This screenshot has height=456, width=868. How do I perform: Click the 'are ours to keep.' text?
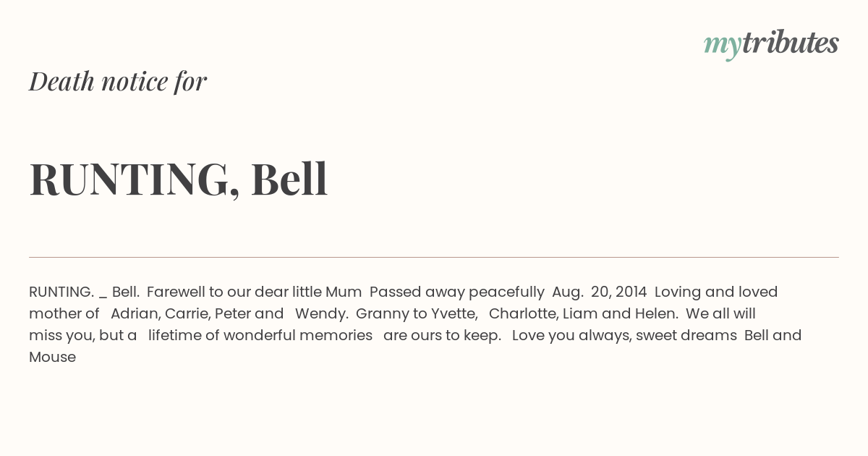[x=442, y=336]
